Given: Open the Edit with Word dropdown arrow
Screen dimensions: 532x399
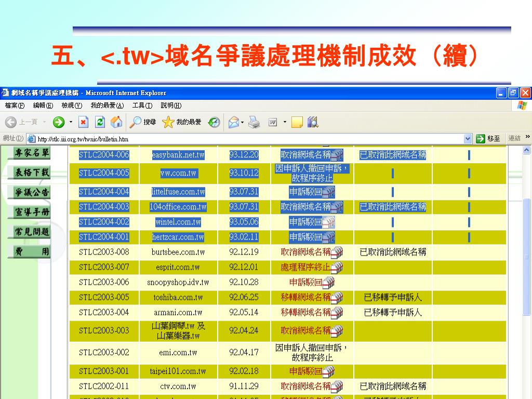Looking at the screenshot, I should coord(285,122).
